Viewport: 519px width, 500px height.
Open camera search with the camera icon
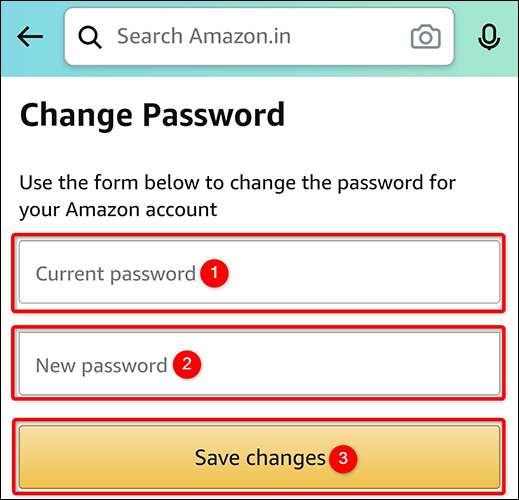(x=426, y=37)
